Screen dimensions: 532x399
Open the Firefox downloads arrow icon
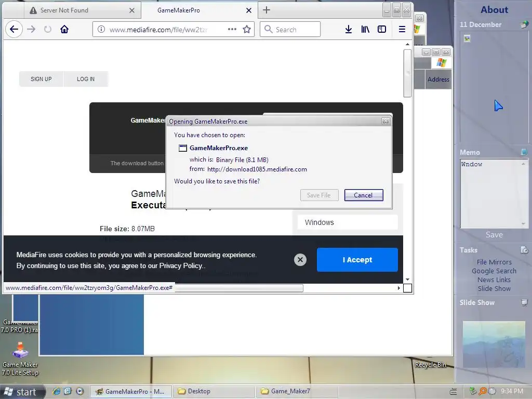coord(349,29)
